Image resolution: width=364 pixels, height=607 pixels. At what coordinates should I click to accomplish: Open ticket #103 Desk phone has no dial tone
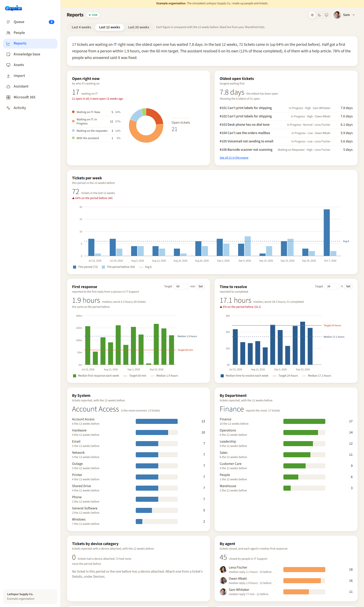286,125
